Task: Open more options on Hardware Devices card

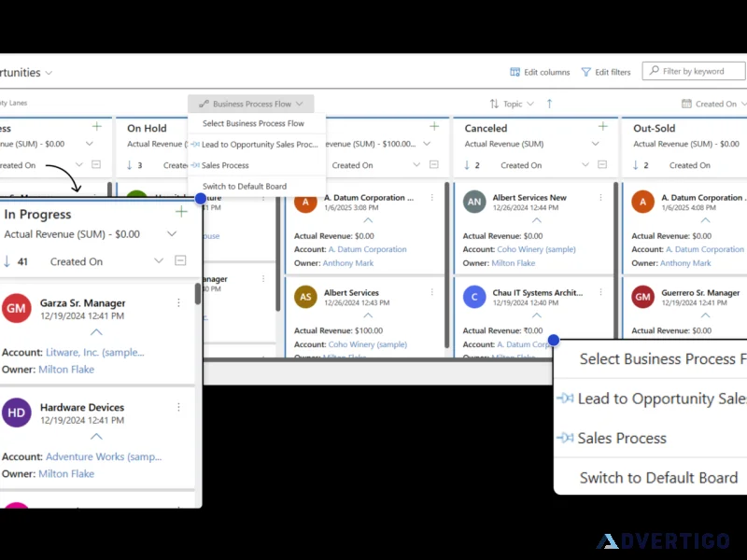Action: click(178, 407)
